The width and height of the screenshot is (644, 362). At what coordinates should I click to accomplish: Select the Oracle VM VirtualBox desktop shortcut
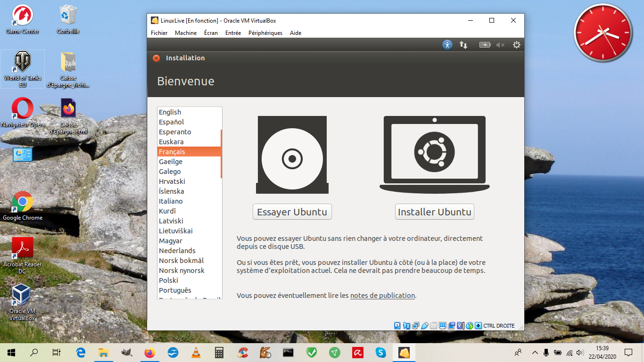(23, 302)
